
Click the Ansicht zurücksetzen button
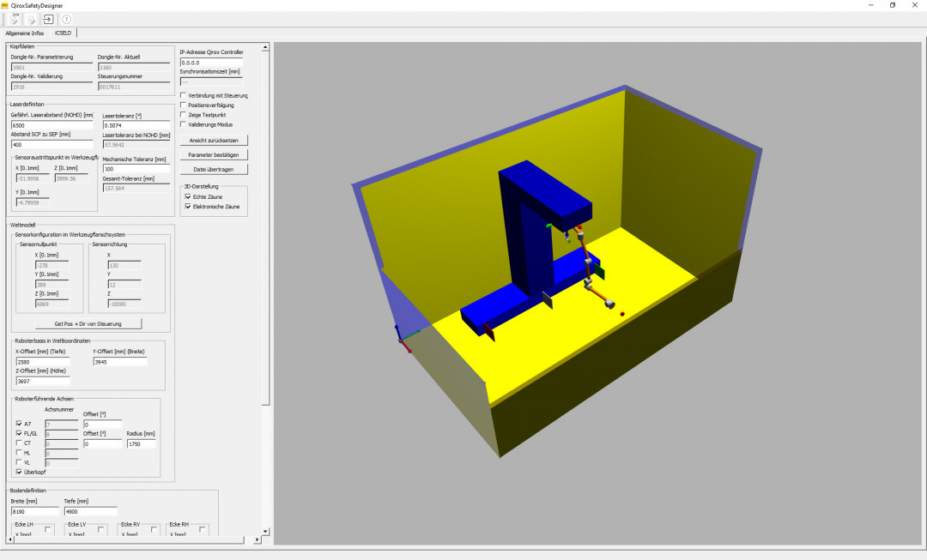(x=214, y=140)
